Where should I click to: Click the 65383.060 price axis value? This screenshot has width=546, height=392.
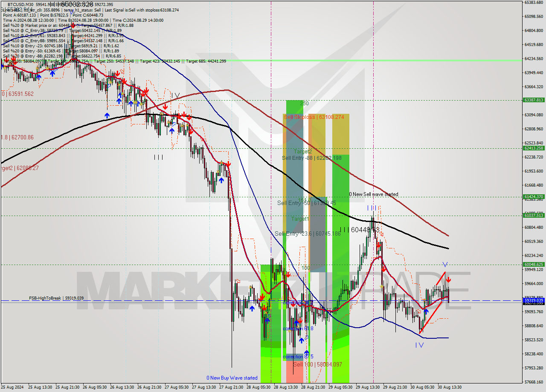click(534, 3)
